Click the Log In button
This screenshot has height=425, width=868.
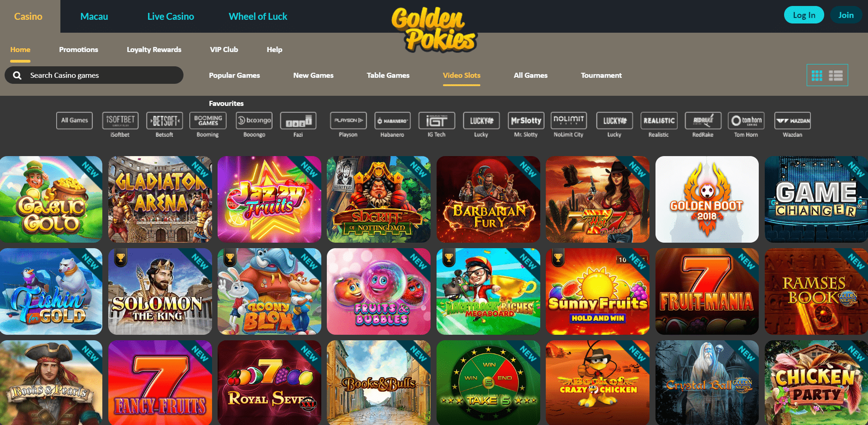pos(804,15)
